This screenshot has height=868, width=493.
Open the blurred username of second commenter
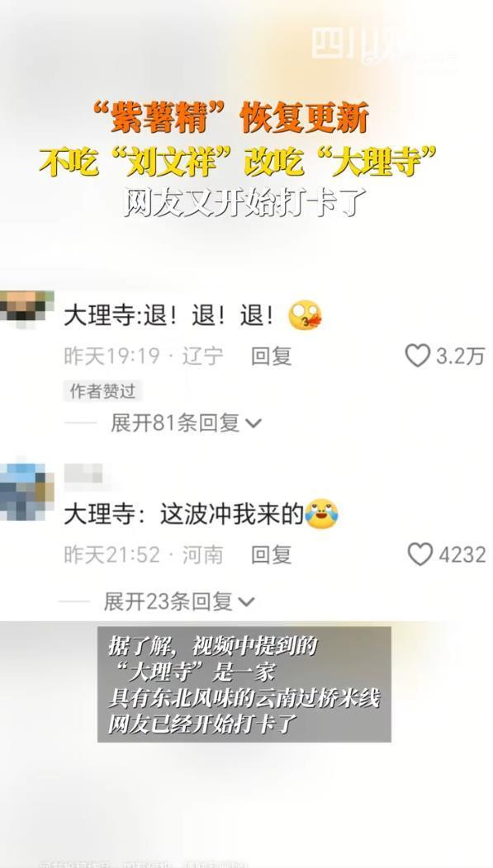click(83, 474)
